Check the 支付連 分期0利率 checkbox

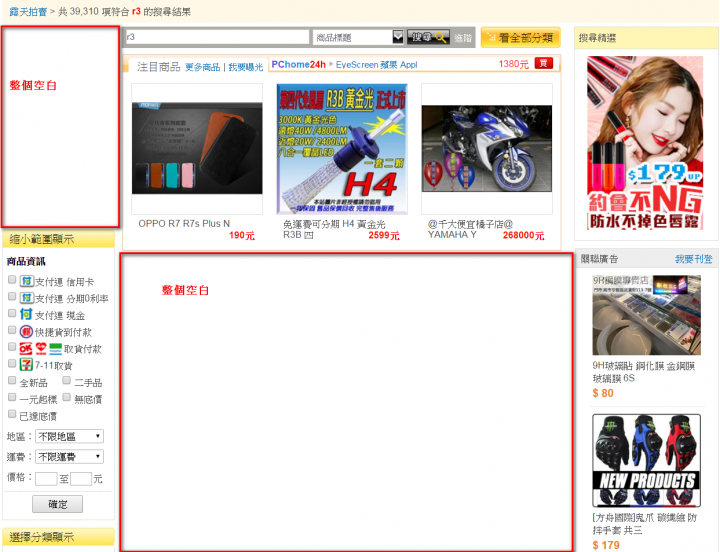click(x=12, y=297)
